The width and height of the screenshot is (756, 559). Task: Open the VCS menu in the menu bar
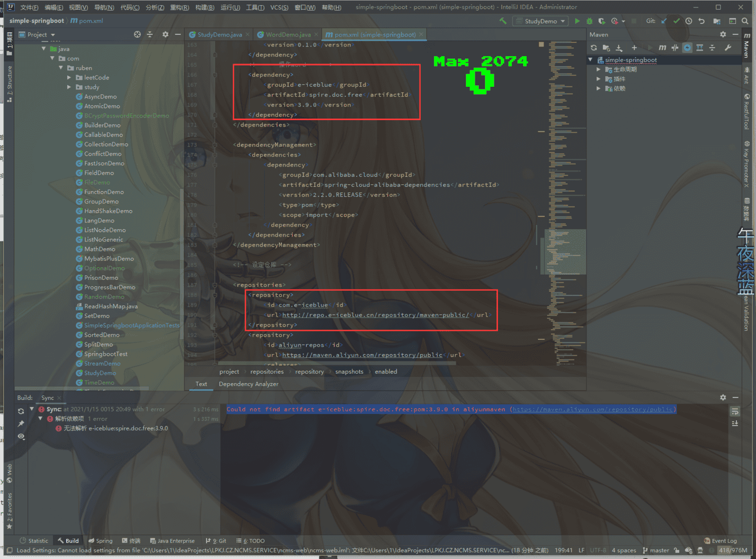pos(279,7)
